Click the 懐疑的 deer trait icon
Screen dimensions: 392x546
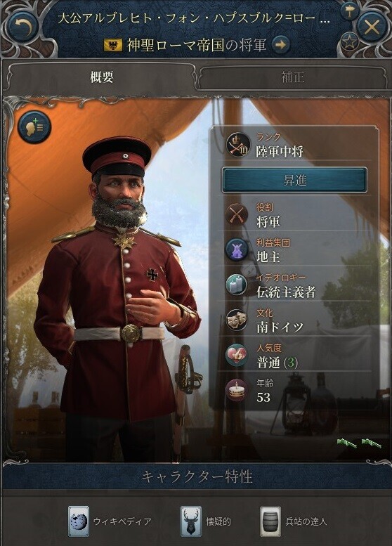[191, 521]
